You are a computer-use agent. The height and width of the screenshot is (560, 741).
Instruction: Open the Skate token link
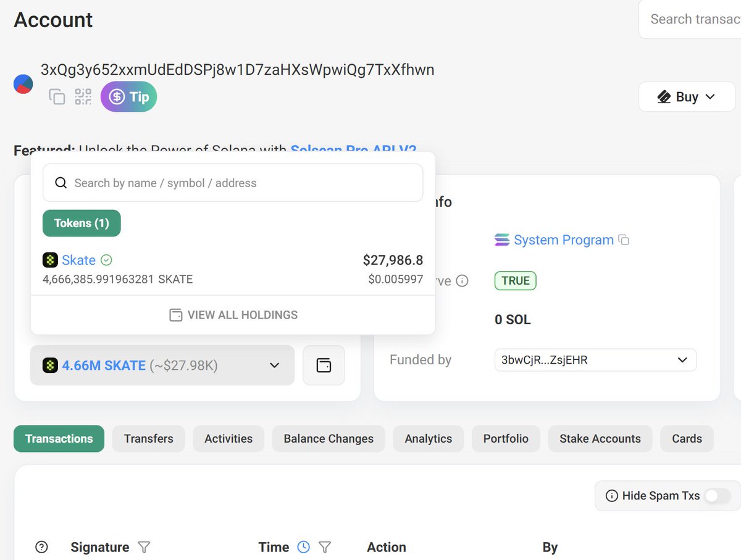[78, 260]
